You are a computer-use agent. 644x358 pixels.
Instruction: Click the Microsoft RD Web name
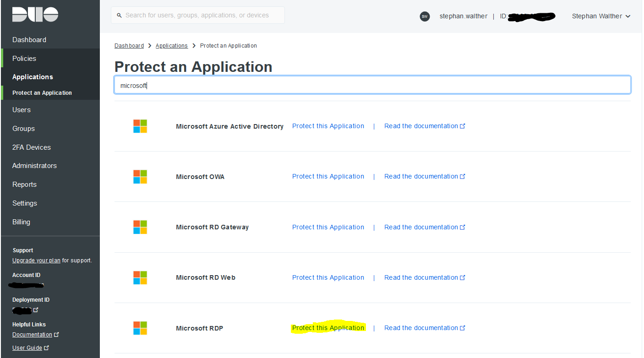[x=206, y=277]
